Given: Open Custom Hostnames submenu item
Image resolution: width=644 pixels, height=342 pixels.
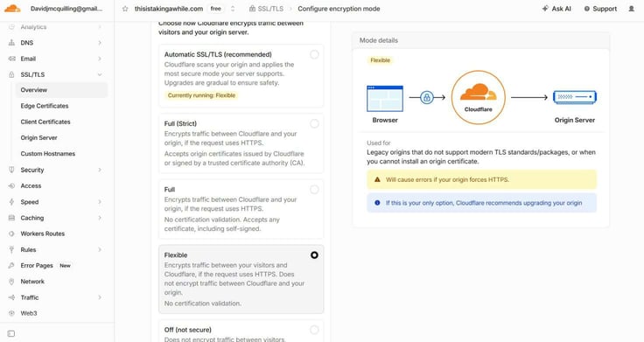Looking at the screenshot, I should [x=47, y=154].
